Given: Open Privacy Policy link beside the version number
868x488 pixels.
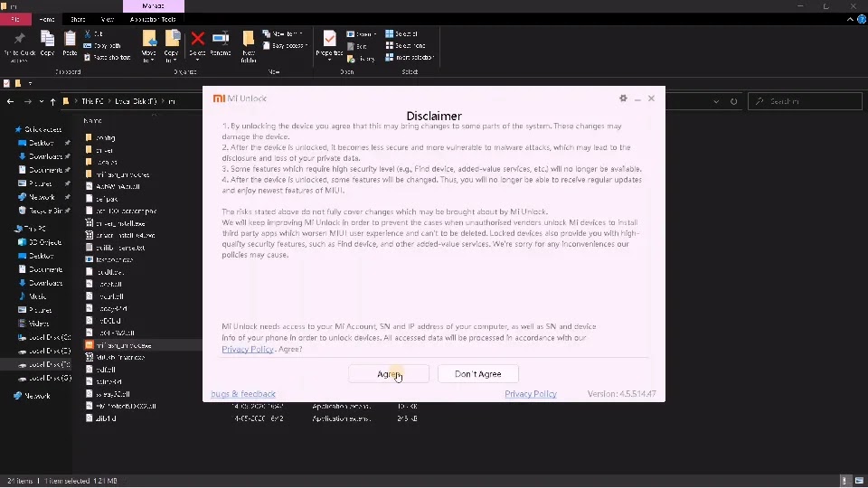Looking at the screenshot, I should point(531,394).
